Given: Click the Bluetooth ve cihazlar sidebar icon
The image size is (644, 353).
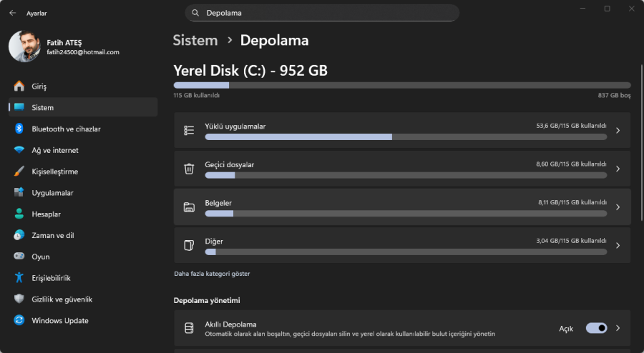Looking at the screenshot, I should click(x=19, y=129).
